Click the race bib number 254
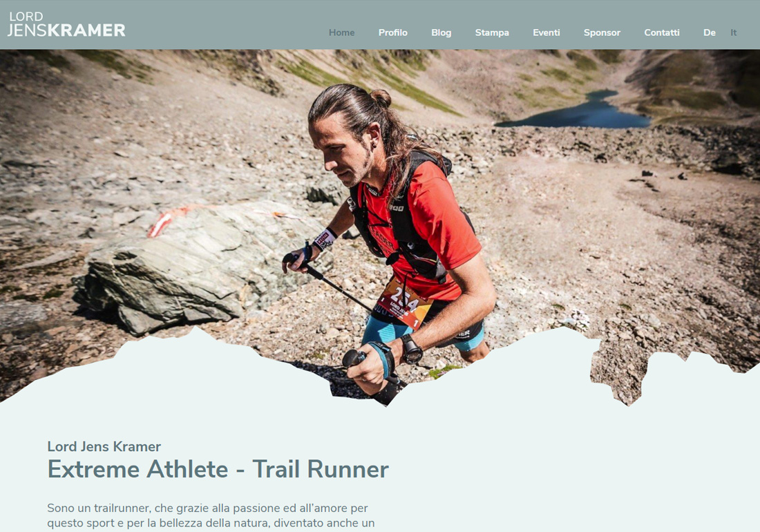Viewport: 760px width, 532px height. point(403,303)
